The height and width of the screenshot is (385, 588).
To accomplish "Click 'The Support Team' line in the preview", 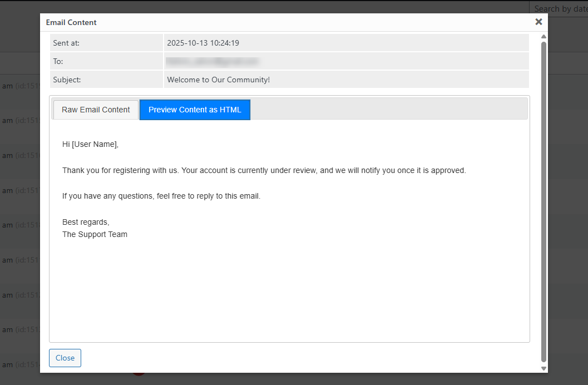I will click(x=95, y=234).
